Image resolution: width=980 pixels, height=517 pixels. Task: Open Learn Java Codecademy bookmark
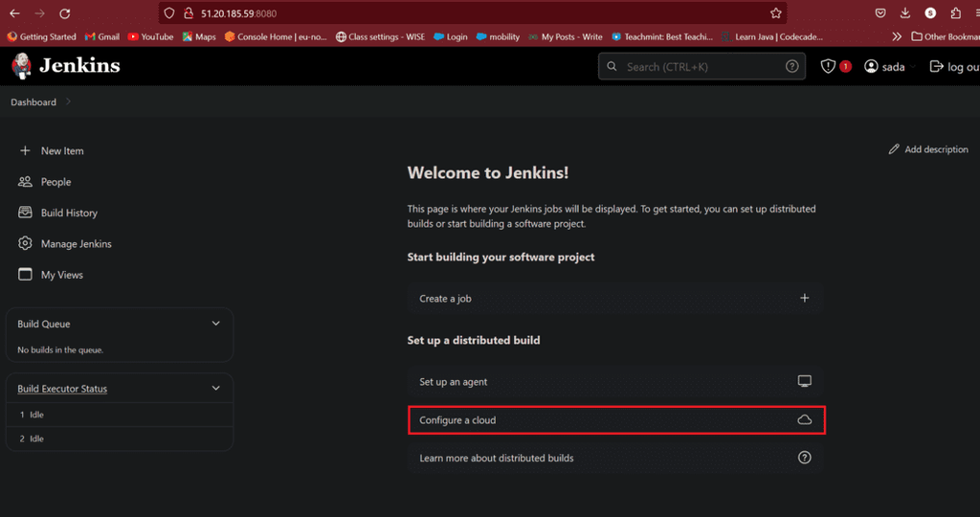(x=772, y=37)
